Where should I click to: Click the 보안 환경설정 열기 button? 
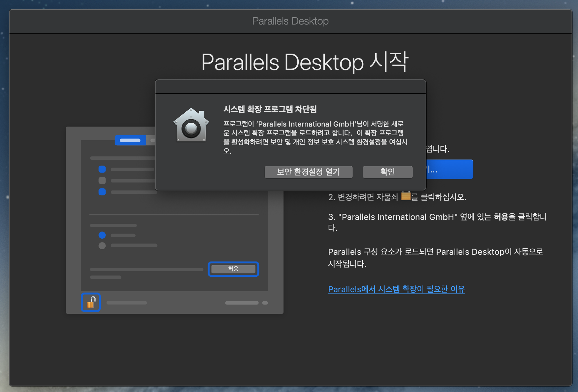pyautogui.click(x=308, y=172)
